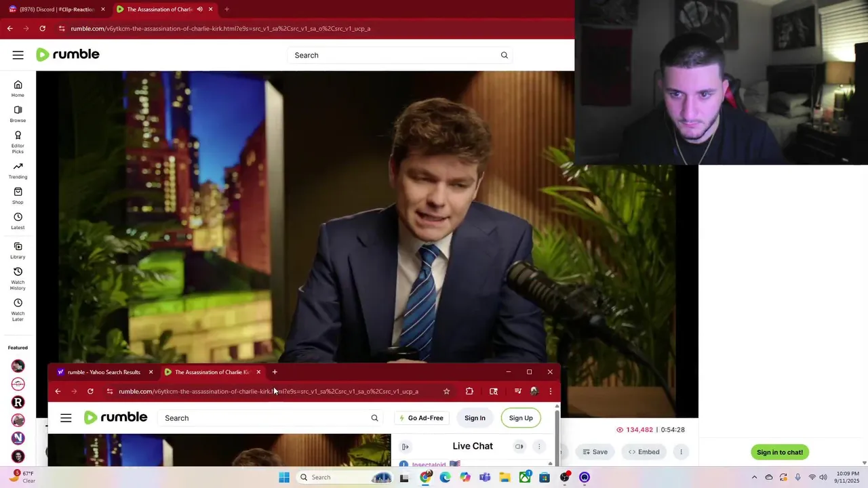Select the background window's Assassination of Charlie Kirk tab
The width and height of the screenshot is (868, 488).
pyautogui.click(x=165, y=9)
